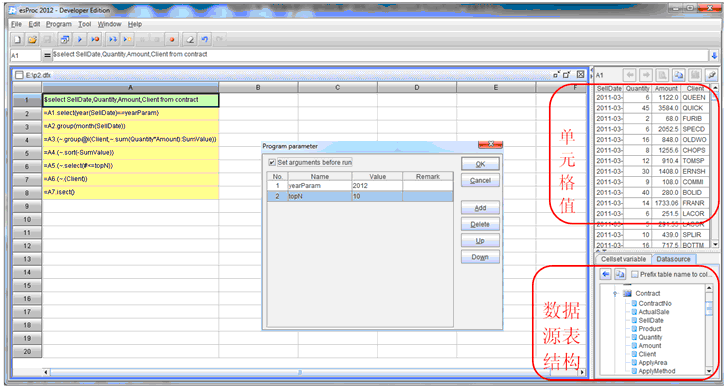Click the Value cell containing 2012
Image resolution: width=726 pixels, height=387 pixels.
pos(377,186)
